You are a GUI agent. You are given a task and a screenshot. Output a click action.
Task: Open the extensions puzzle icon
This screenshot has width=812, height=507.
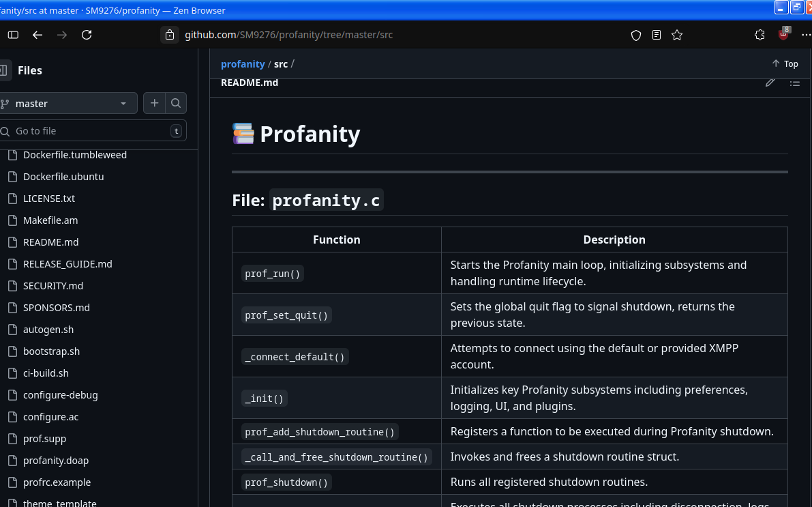760,35
